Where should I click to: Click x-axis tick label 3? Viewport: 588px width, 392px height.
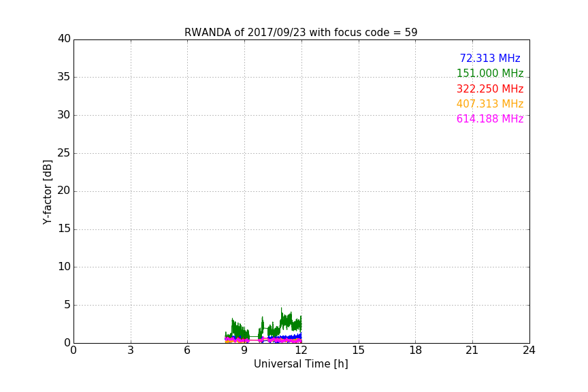coord(131,350)
